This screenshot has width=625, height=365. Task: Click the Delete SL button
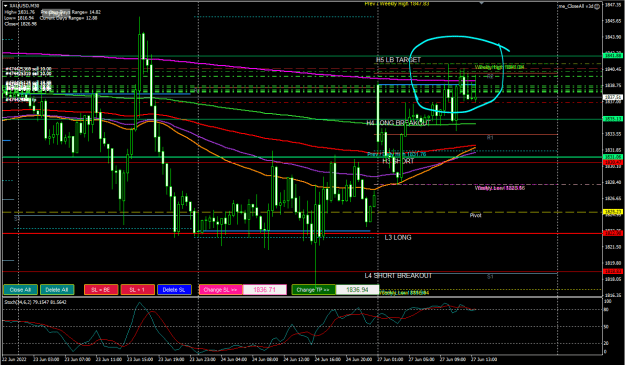[x=174, y=290]
